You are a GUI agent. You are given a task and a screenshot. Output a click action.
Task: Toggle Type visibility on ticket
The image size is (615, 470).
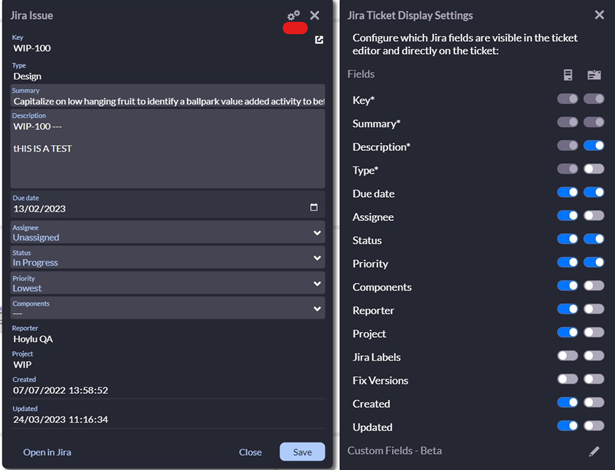[594, 169]
